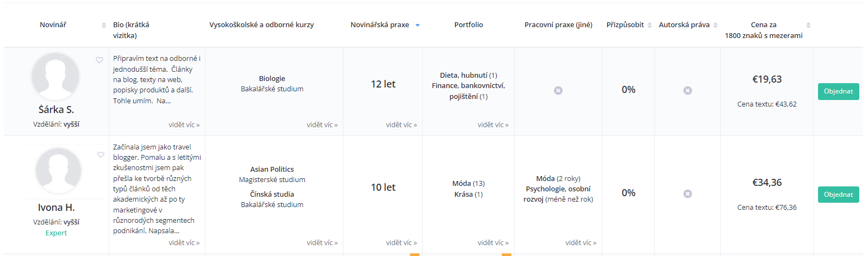Sort by Novinář column arrows

[104, 25]
